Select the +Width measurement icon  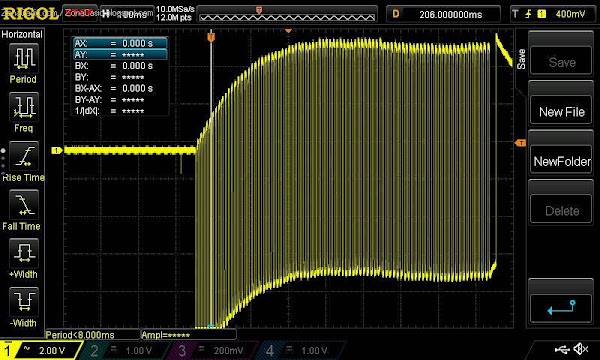pos(23,253)
